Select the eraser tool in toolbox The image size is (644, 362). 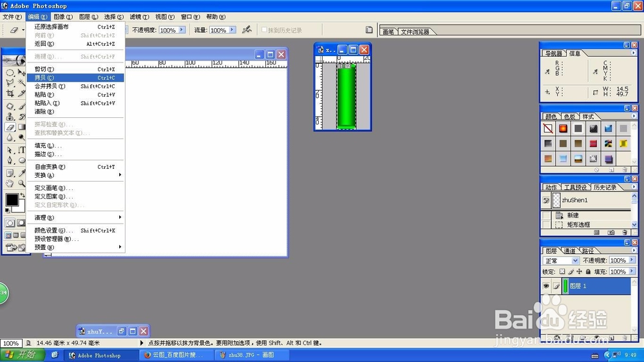pos(10,128)
